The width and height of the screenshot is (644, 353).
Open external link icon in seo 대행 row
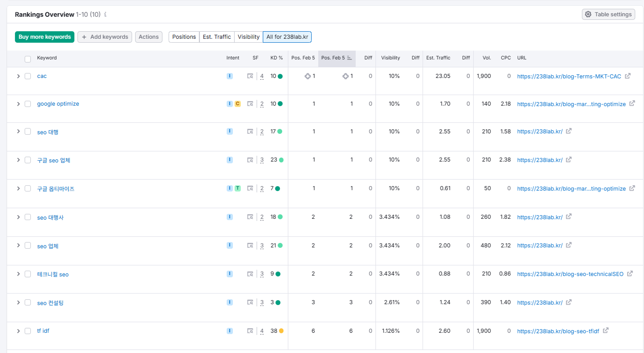point(569,131)
